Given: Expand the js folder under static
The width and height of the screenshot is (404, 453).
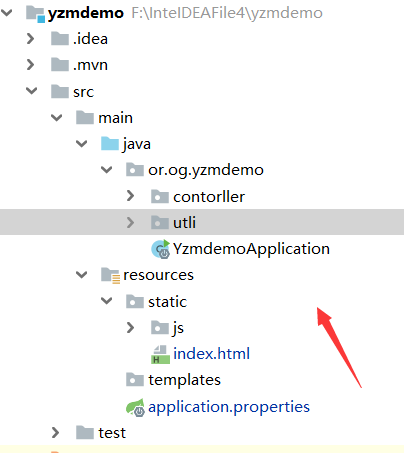Looking at the screenshot, I should tap(130, 328).
